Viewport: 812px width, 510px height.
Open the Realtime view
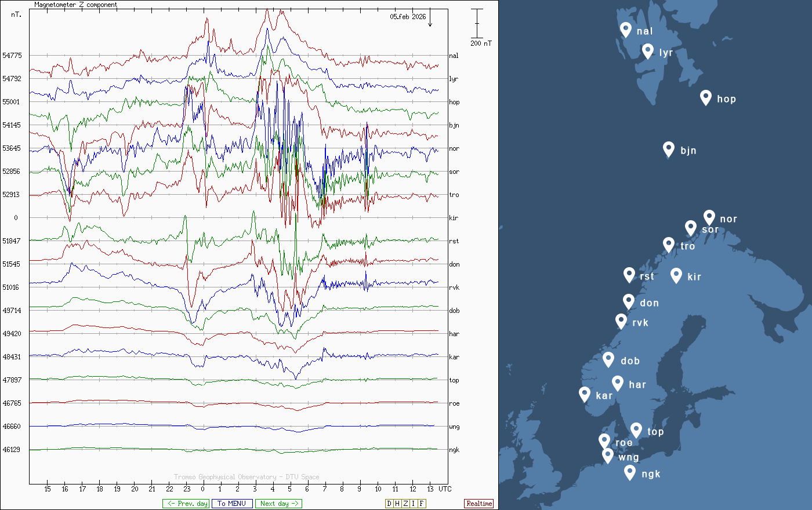(x=479, y=504)
